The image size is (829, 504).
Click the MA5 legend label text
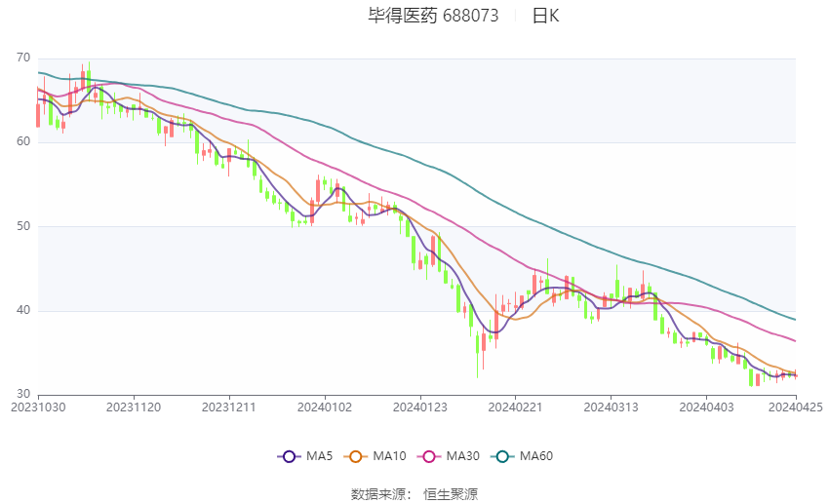pyautogui.click(x=319, y=456)
